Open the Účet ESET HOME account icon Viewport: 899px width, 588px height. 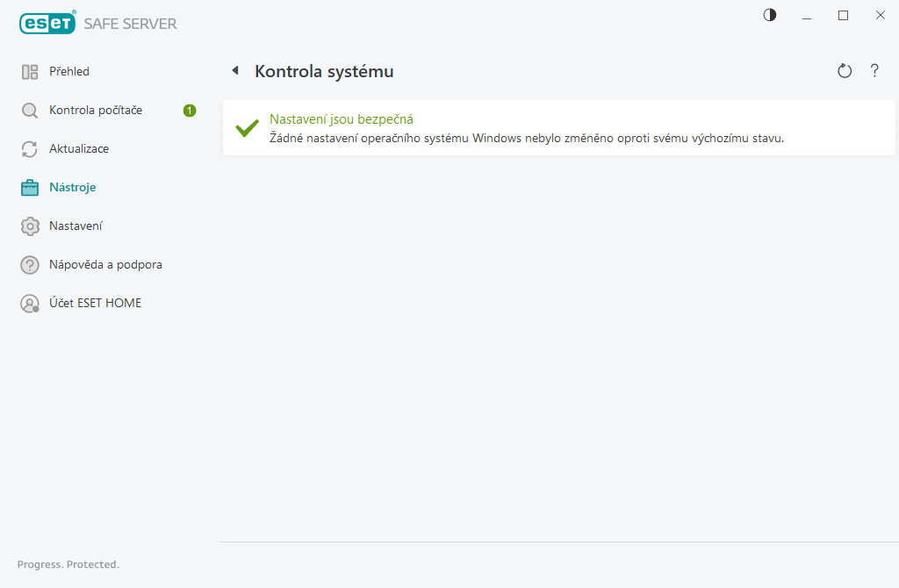[x=29, y=303]
